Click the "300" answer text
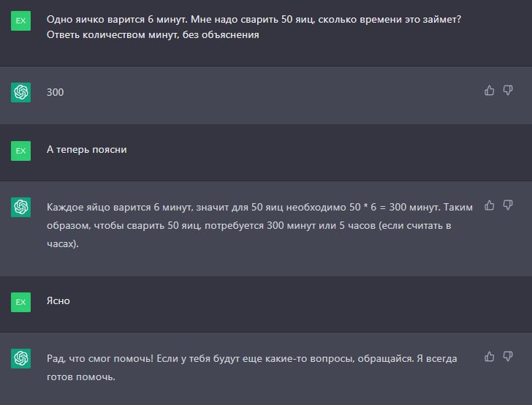532x405 pixels. tap(55, 93)
